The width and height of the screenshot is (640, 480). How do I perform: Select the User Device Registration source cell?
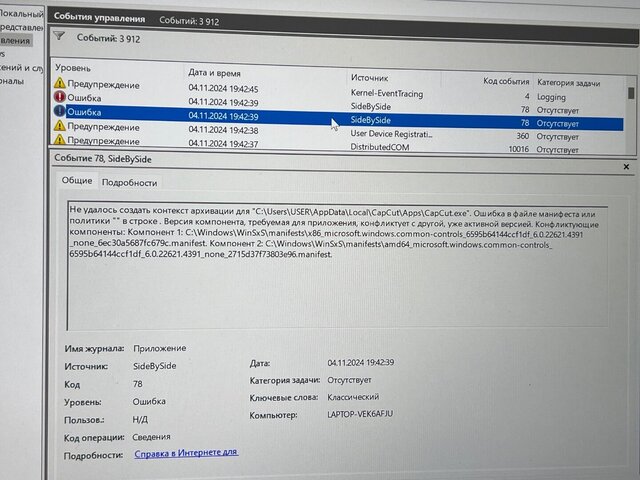click(391, 134)
